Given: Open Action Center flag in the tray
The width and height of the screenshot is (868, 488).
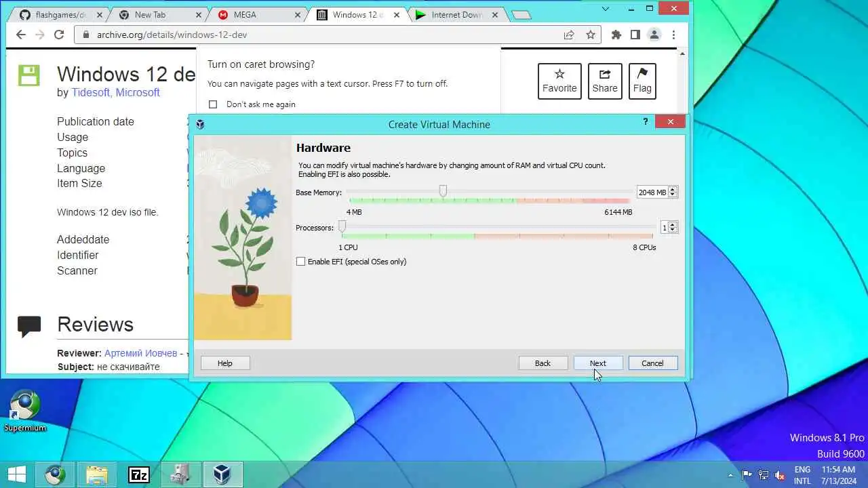Looking at the screenshot, I should pos(747,475).
